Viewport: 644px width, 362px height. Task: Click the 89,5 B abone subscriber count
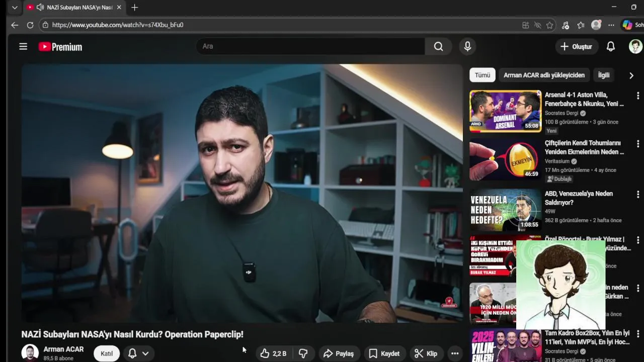pyautogui.click(x=58, y=358)
